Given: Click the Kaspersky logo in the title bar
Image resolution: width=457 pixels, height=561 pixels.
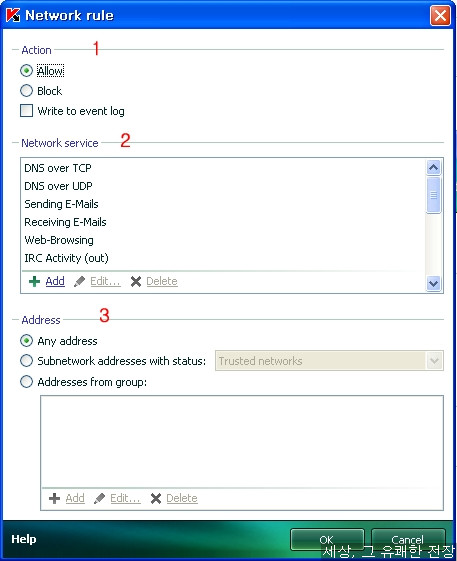Looking at the screenshot, I should 13,15.
